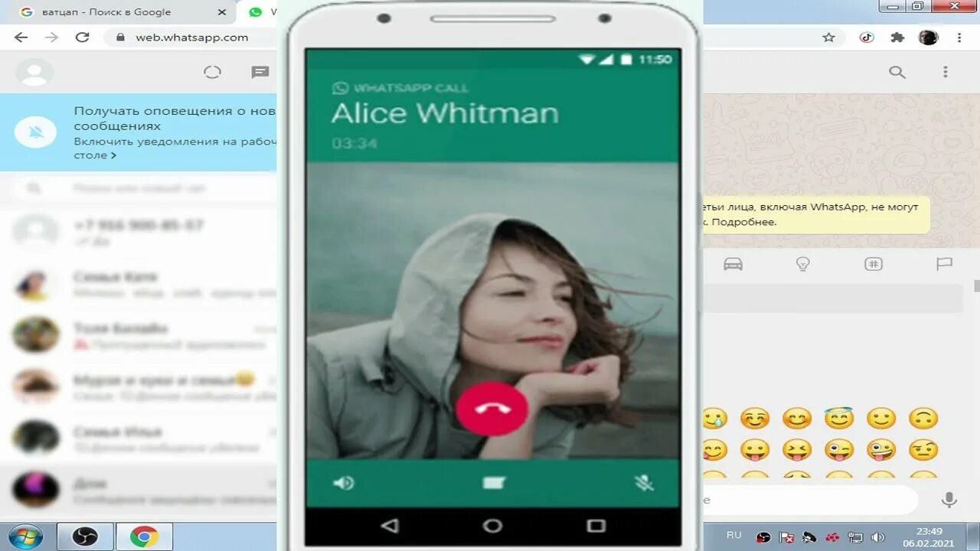This screenshot has width=980, height=551.
Task: Switch to objects (lightbulb) emoji category
Action: (802, 264)
